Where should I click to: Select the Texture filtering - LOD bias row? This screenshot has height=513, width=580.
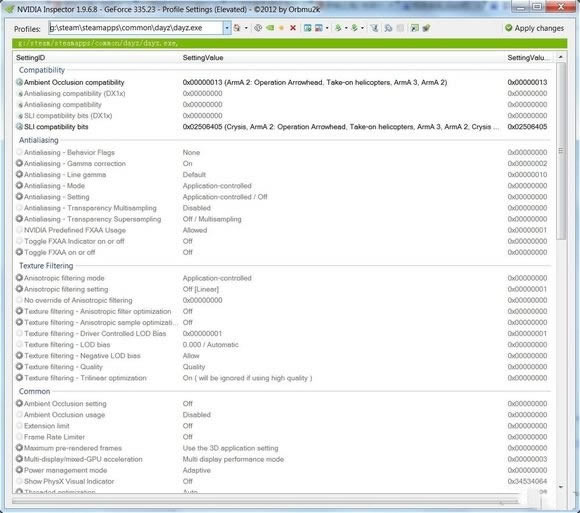282,344
